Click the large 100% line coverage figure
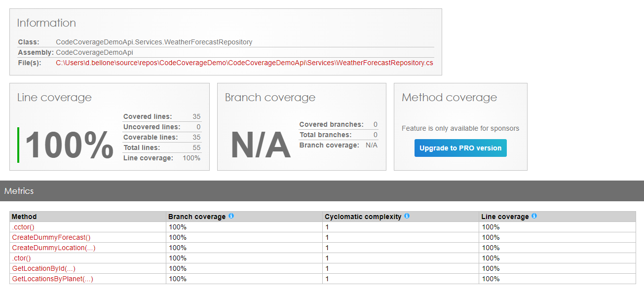The image size is (644, 294). (x=69, y=146)
